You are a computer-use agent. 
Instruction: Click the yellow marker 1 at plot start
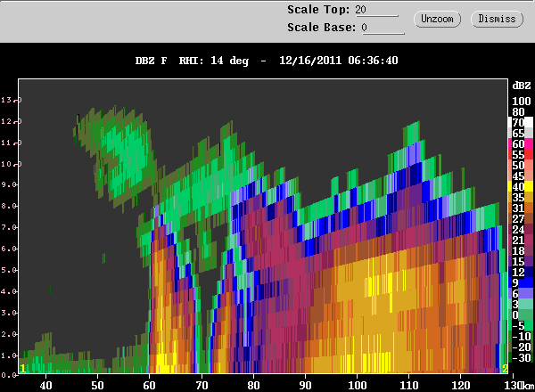tap(22, 369)
